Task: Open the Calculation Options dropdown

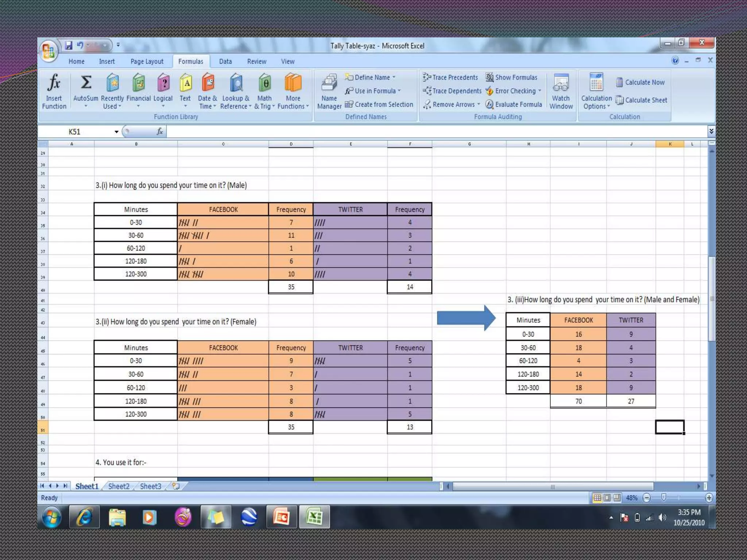Action: tap(596, 91)
